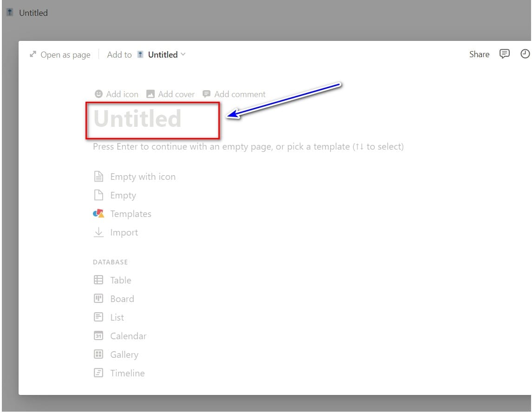
Task: Click the speech bubble icon by Add comment
Action: click(x=206, y=94)
